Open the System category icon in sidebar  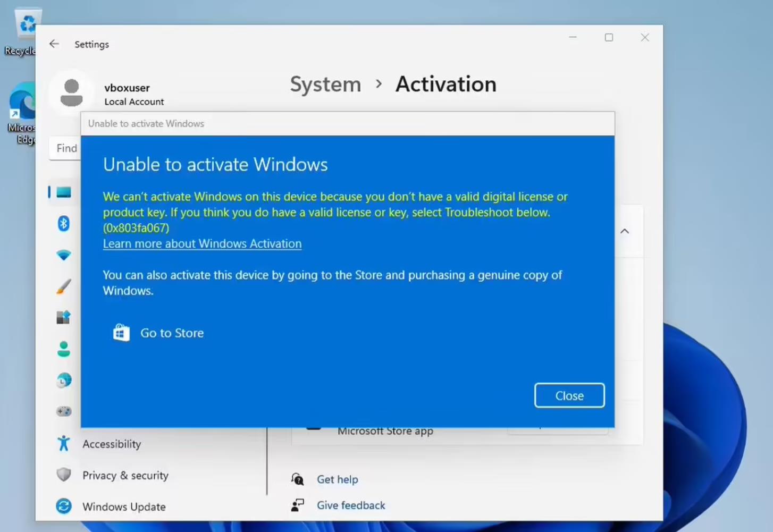(64, 192)
